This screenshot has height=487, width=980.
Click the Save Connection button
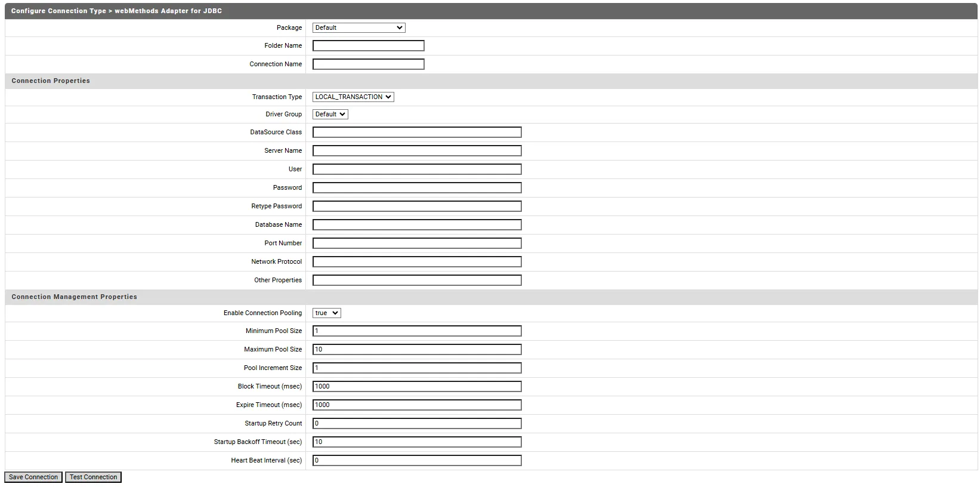33,477
